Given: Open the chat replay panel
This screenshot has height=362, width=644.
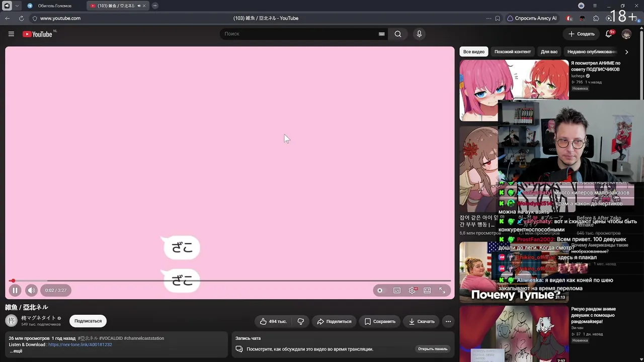Looking at the screenshot, I should (x=432, y=349).
